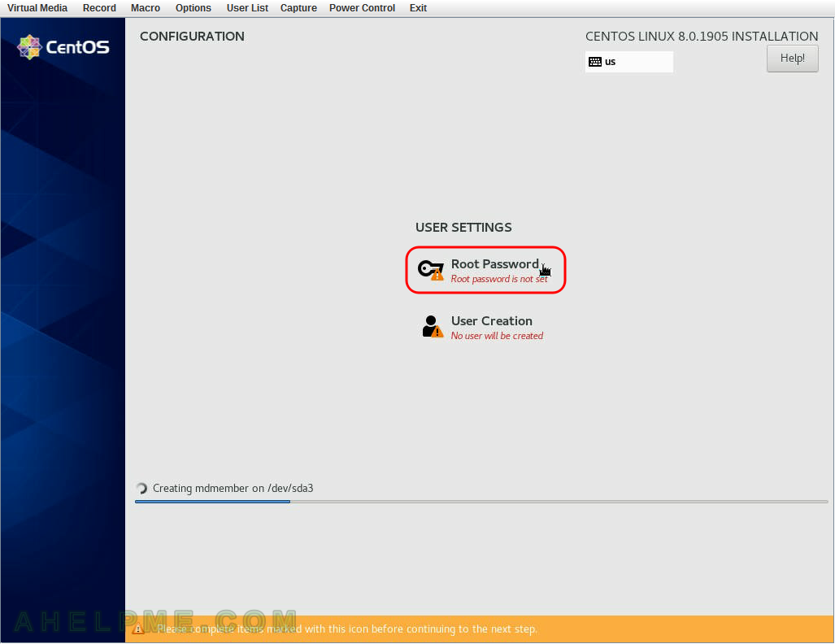
Task: Click 'No user will be created' text
Action: tap(497, 336)
